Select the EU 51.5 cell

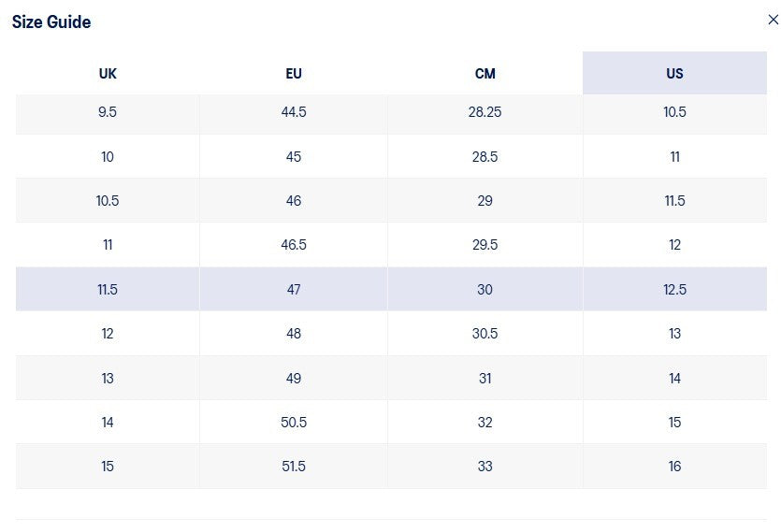294,467
